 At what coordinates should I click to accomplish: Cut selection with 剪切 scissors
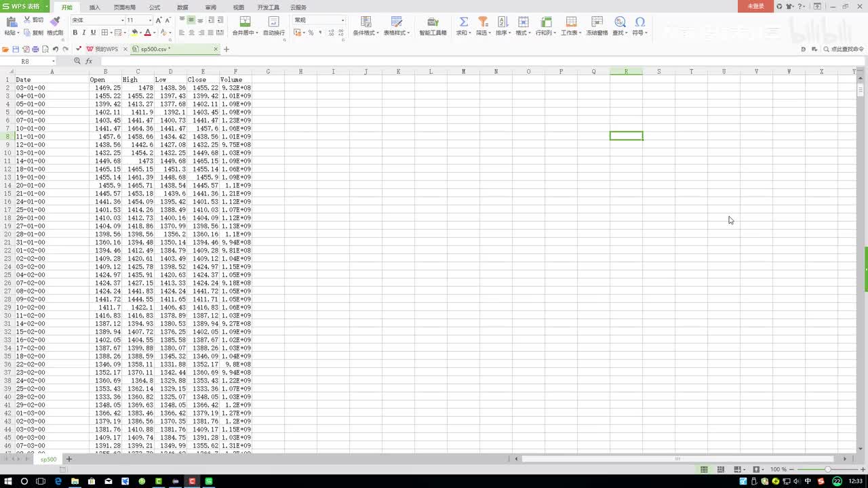[34, 20]
